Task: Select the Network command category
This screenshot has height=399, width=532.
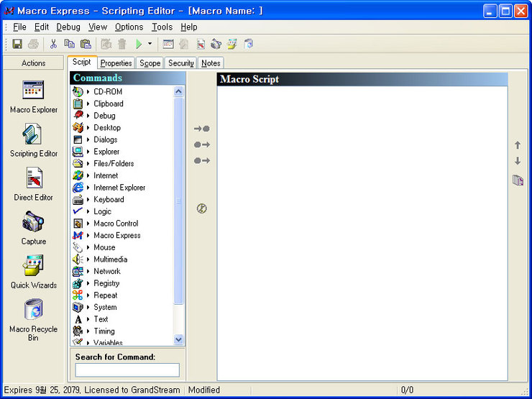Action: coord(107,271)
